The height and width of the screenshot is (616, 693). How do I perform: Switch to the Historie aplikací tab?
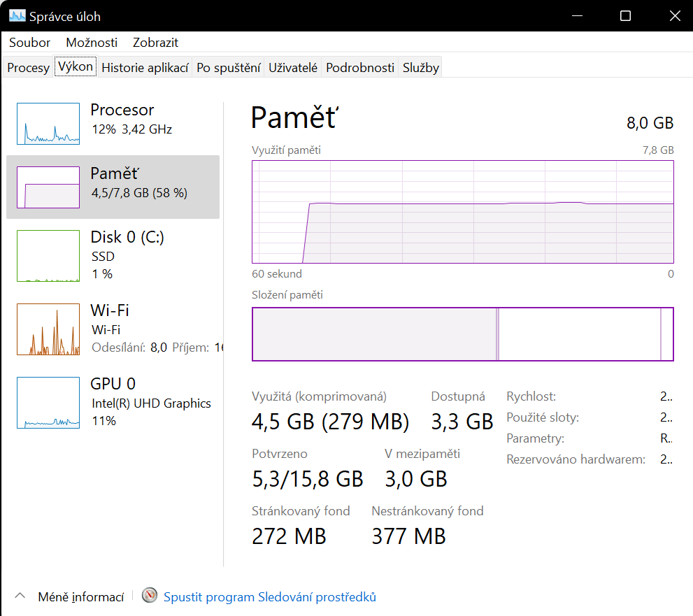tap(145, 68)
